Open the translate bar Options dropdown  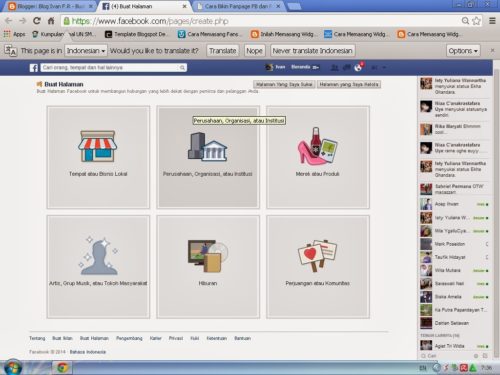click(x=463, y=51)
